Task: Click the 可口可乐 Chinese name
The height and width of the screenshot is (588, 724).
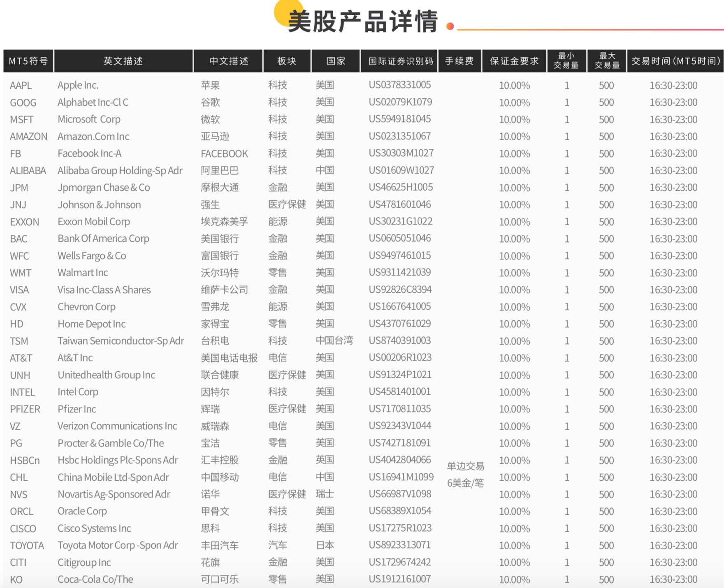Action: [x=220, y=579]
